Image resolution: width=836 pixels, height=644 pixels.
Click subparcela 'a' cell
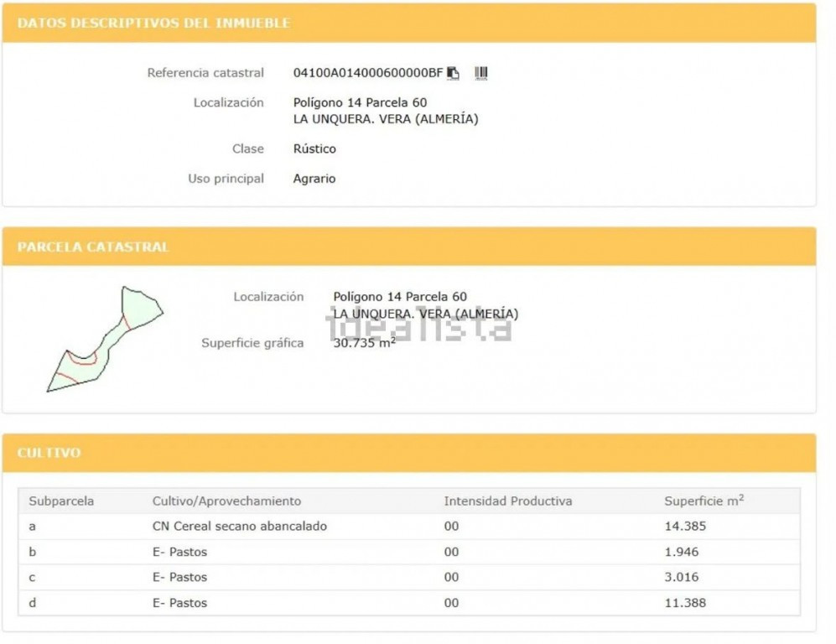[32, 527]
